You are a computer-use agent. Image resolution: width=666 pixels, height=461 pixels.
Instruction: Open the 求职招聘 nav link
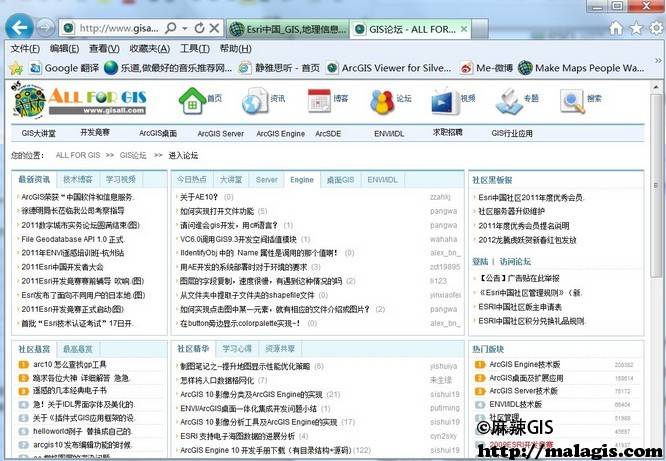tap(447, 133)
